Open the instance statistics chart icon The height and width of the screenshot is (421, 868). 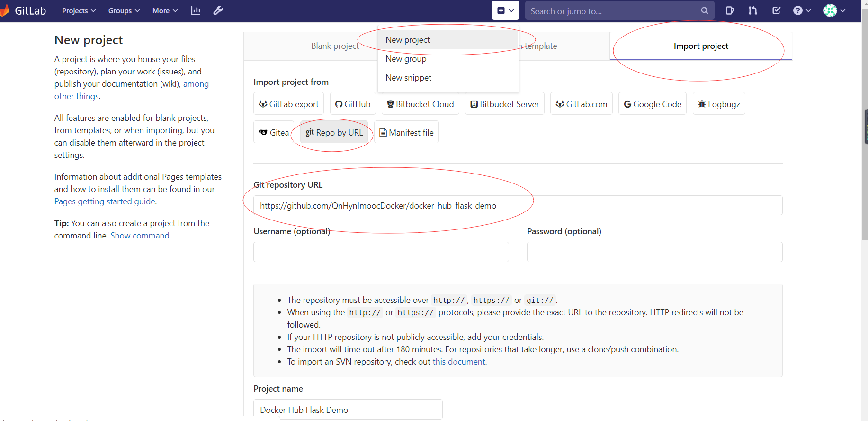196,10
